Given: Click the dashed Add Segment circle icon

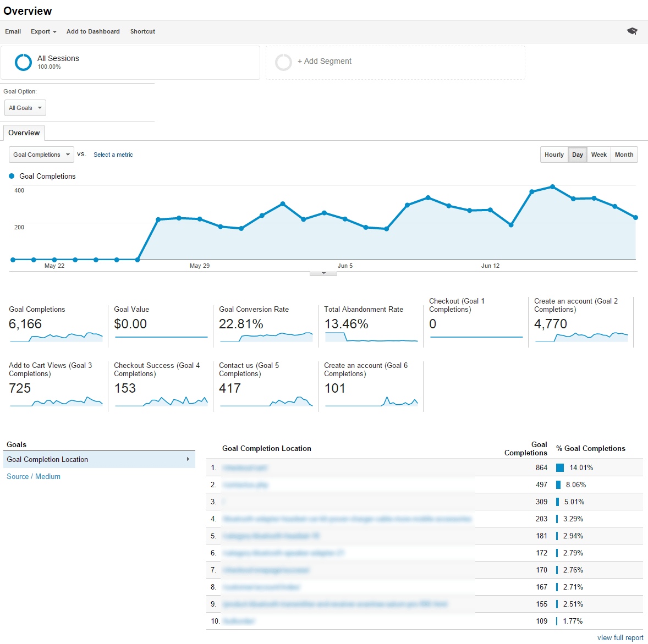Looking at the screenshot, I should [283, 62].
